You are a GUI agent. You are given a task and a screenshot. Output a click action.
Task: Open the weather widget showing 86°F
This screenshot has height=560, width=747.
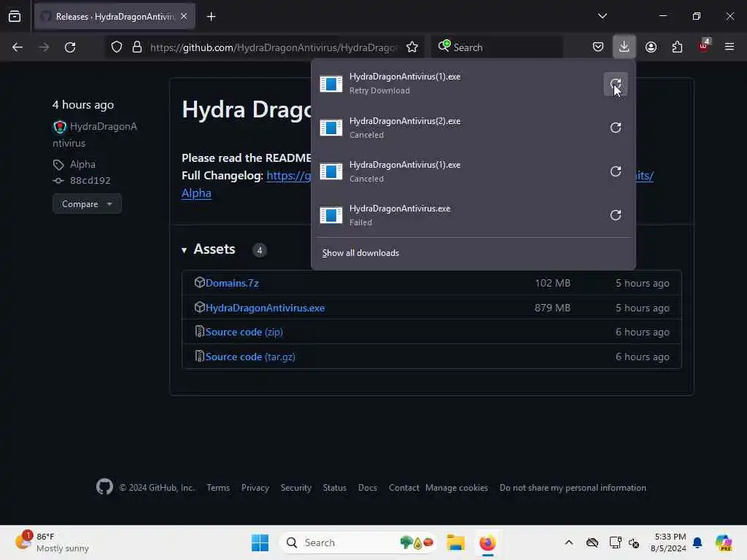coord(53,542)
